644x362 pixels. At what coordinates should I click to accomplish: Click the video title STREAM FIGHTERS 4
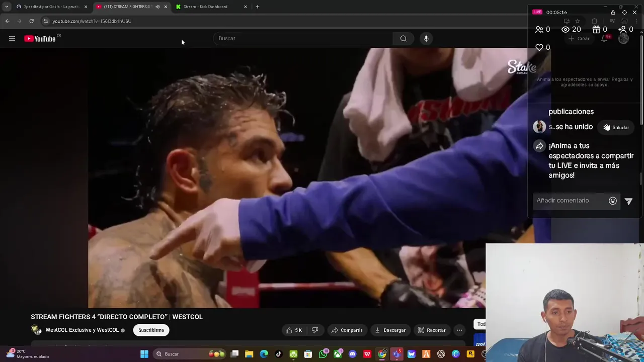point(116,317)
